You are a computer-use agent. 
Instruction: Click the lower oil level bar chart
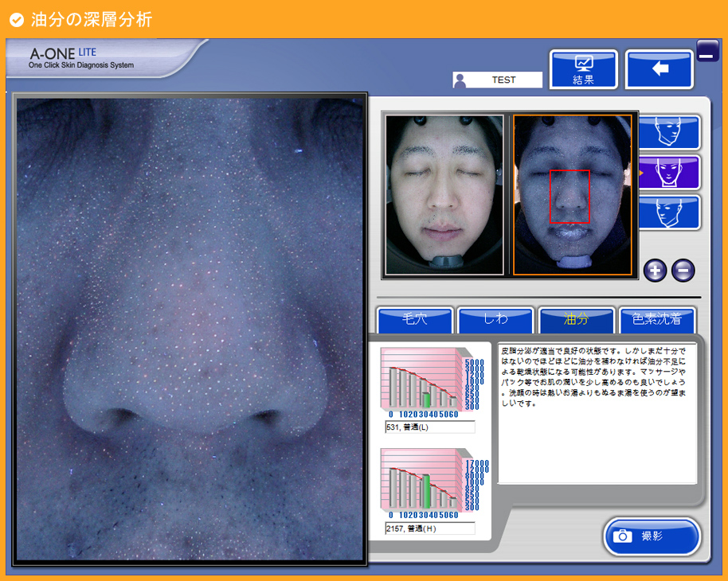tap(433, 484)
